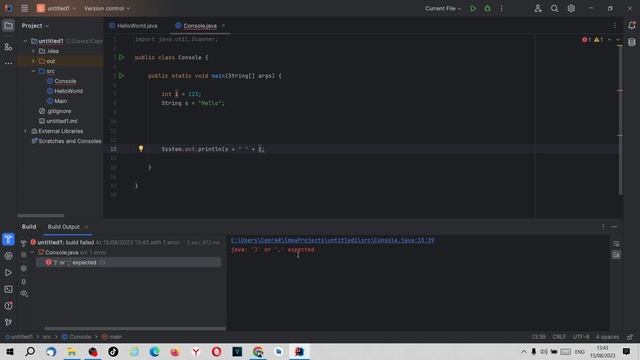Open the Terminal tool window icon

[8, 289]
